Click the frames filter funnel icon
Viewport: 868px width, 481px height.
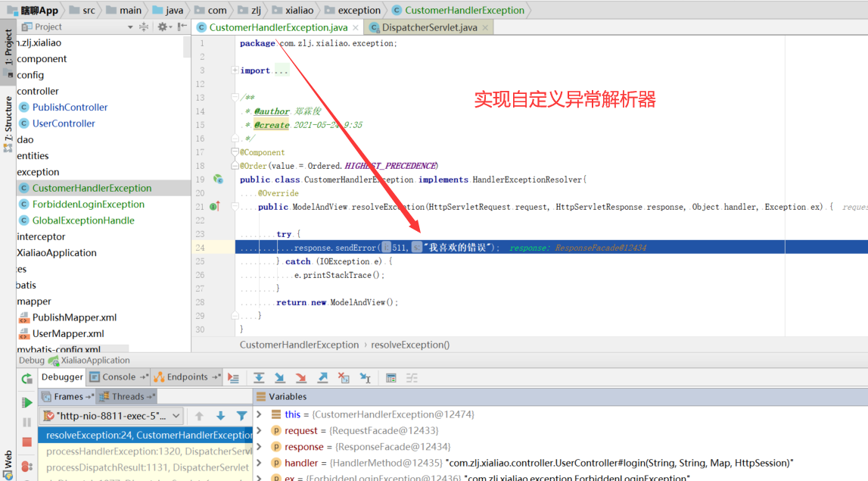[242, 416]
